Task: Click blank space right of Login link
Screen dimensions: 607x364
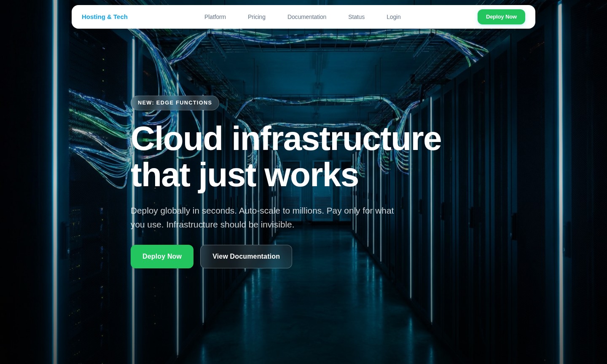Action: (x=438, y=17)
